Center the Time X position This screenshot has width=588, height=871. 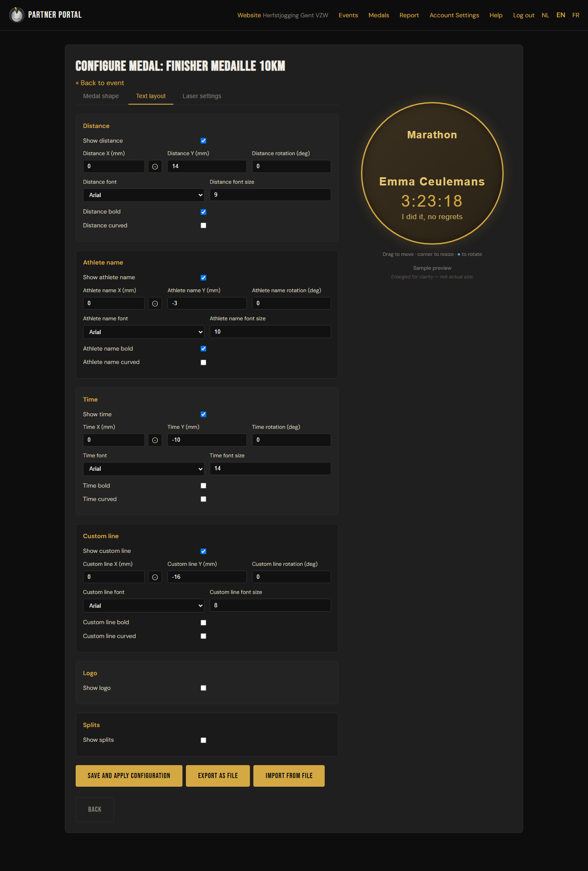coord(155,440)
